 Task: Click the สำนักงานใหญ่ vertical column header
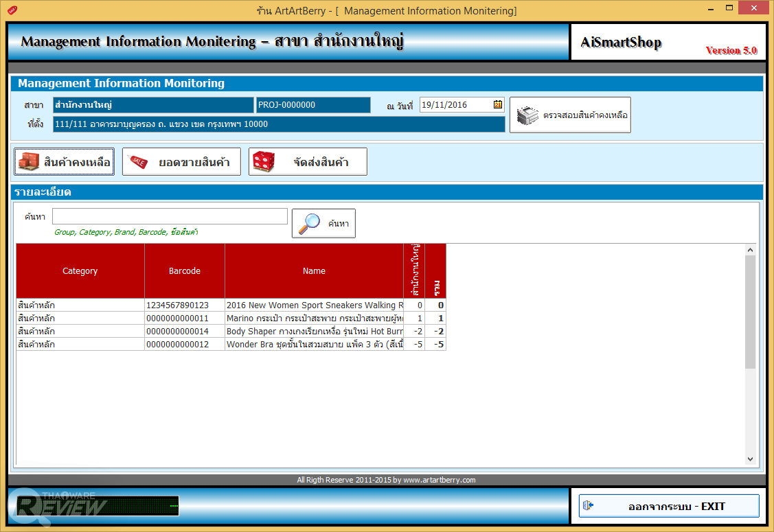414,271
